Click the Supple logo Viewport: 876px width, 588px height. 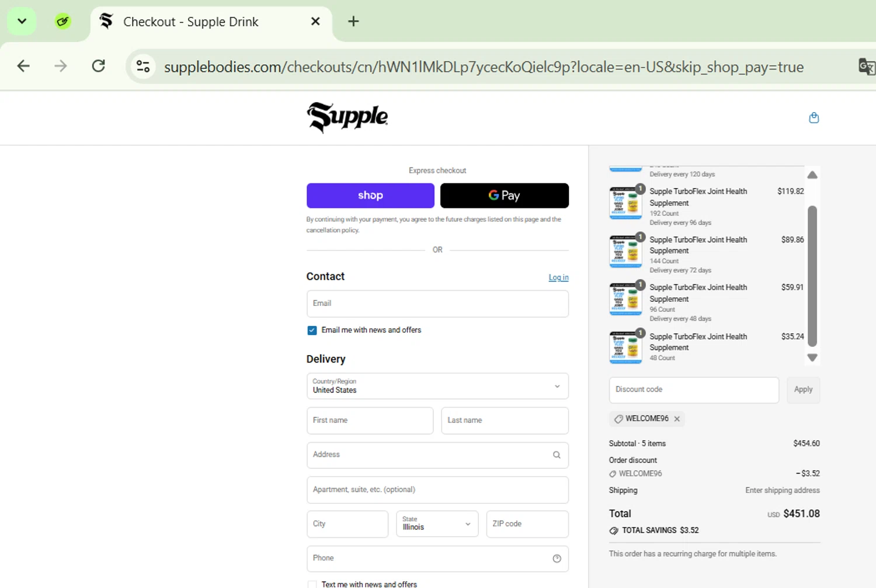pyautogui.click(x=347, y=117)
